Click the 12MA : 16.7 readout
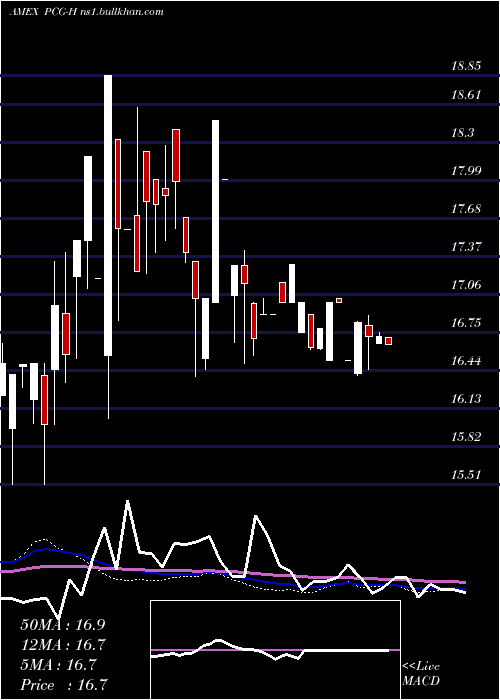500x700 pixels. tap(63, 645)
